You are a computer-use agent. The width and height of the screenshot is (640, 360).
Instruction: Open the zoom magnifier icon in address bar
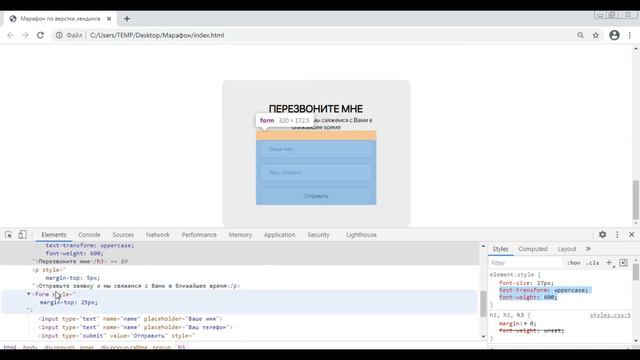pyautogui.click(x=580, y=36)
